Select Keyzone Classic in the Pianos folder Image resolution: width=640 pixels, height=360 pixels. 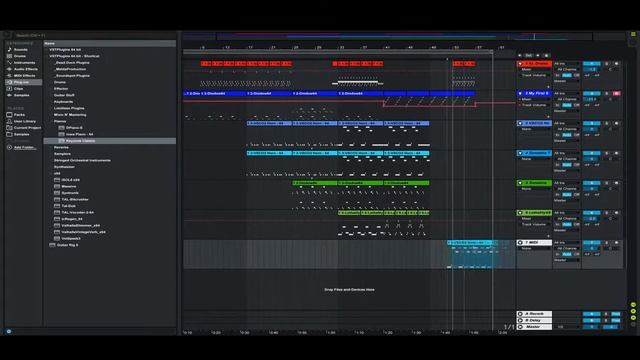[x=80, y=141]
